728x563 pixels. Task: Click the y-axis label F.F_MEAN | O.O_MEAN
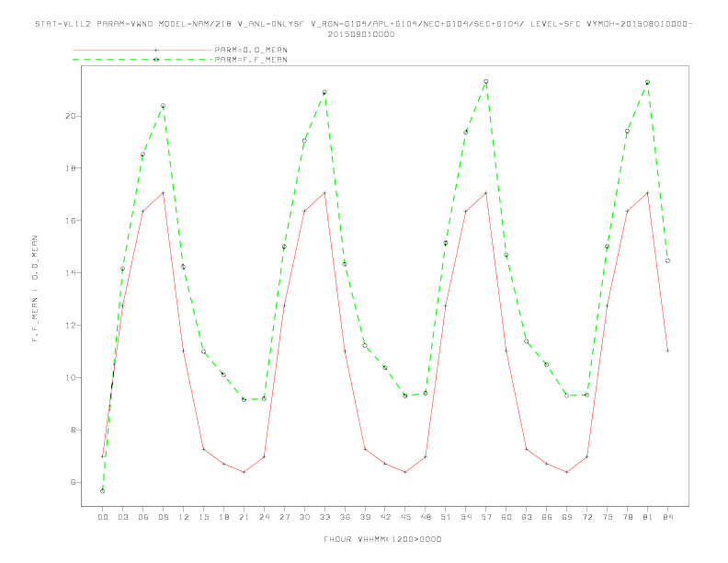click(x=35, y=289)
